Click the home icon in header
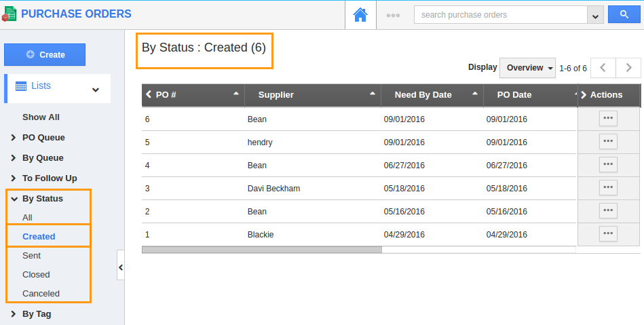 pyautogui.click(x=360, y=15)
